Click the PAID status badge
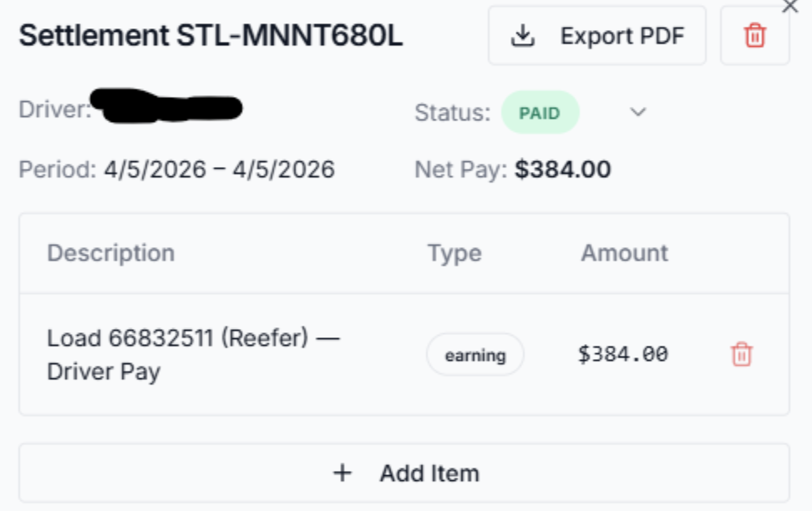This screenshot has height=511, width=812. (540, 113)
